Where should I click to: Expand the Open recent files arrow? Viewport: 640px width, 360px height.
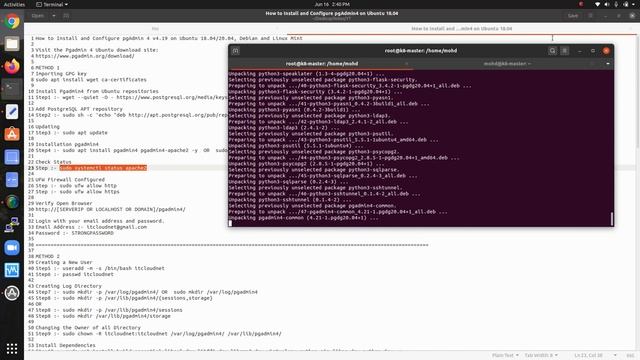click(x=53, y=16)
